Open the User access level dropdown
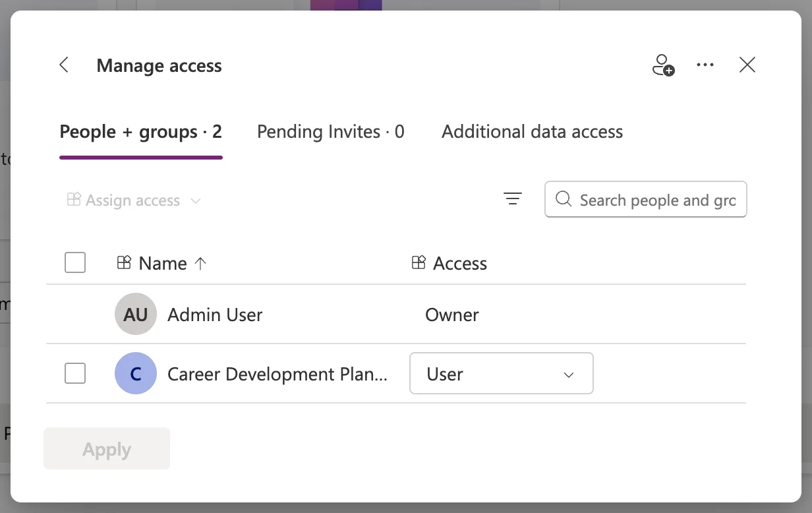This screenshot has height=513, width=812. pyautogui.click(x=502, y=374)
